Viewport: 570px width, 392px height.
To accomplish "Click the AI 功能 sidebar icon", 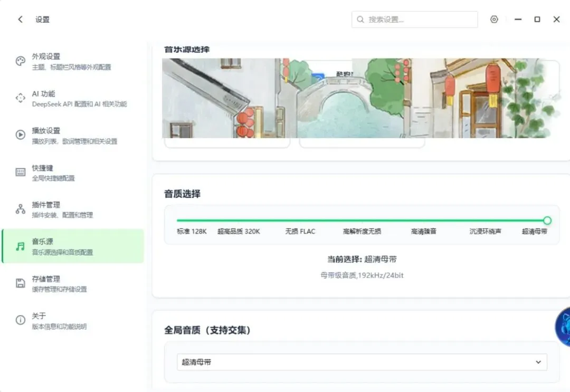I will (x=21, y=98).
